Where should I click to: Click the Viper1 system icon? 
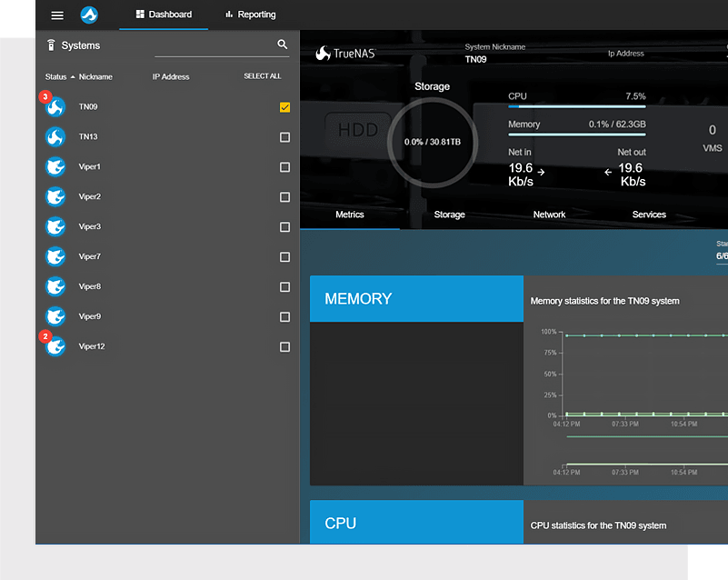point(55,166)
